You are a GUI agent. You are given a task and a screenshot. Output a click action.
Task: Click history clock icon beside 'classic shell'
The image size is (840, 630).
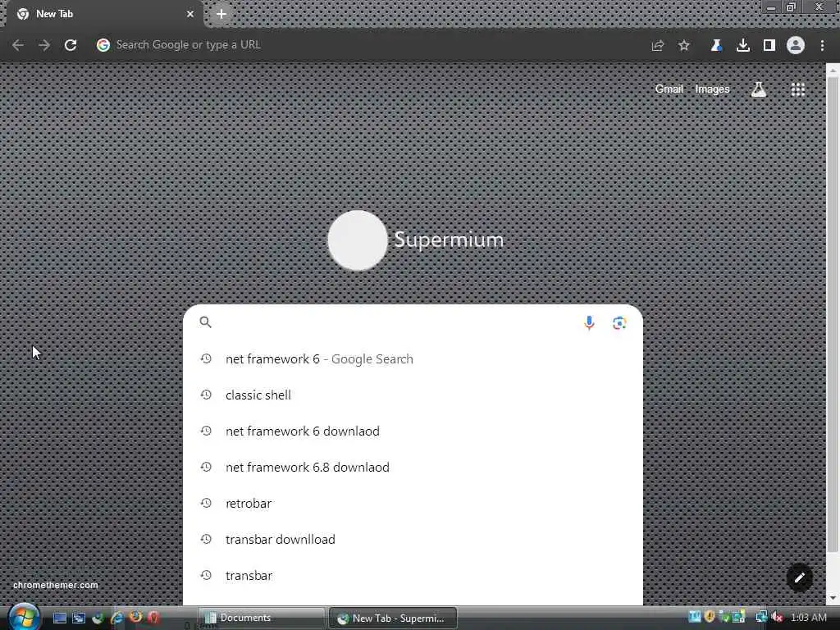206,395
